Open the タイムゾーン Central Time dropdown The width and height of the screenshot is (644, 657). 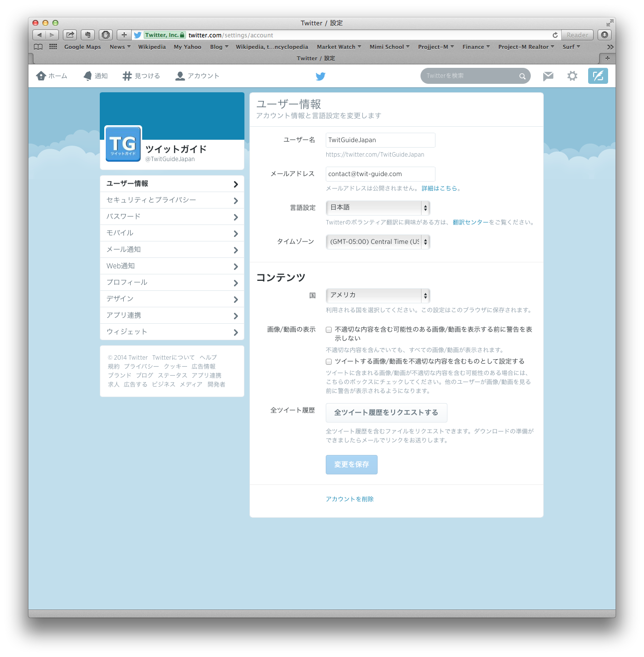click(x=378, y=242)
